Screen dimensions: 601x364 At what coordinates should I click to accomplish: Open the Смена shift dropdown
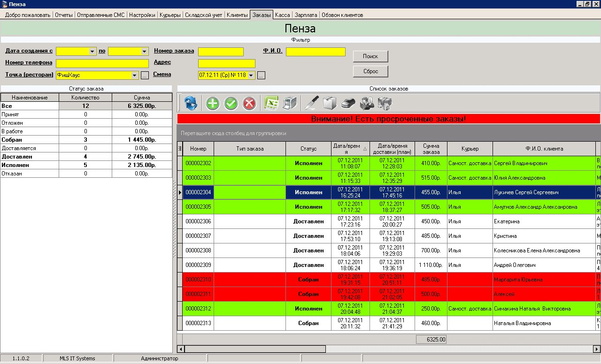tap(251, 75)
